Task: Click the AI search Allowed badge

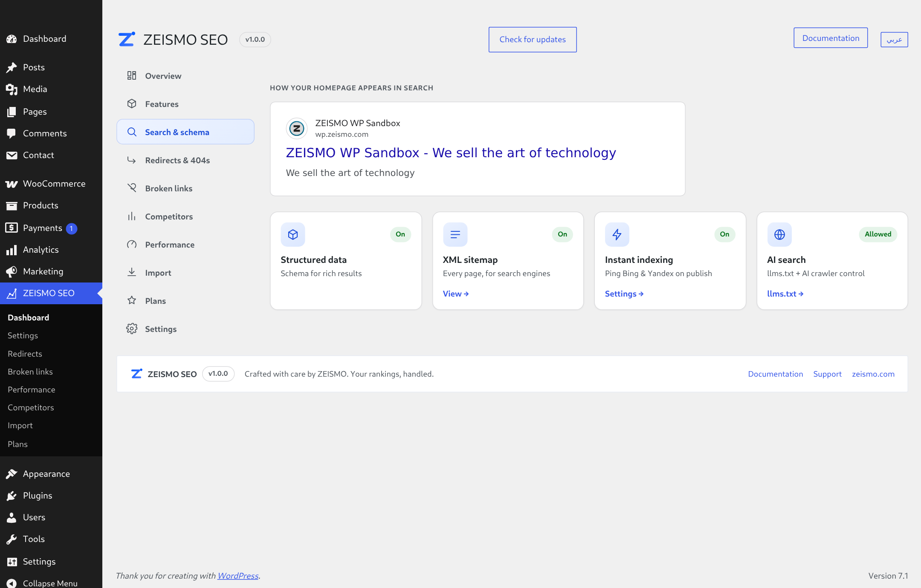Action: click(878, 234)
